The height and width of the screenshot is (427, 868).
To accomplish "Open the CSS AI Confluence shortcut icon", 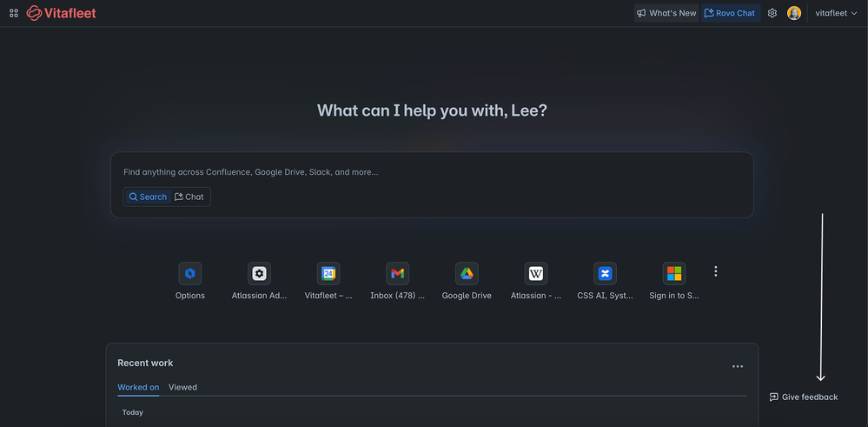I will click(x=605, y=274).
